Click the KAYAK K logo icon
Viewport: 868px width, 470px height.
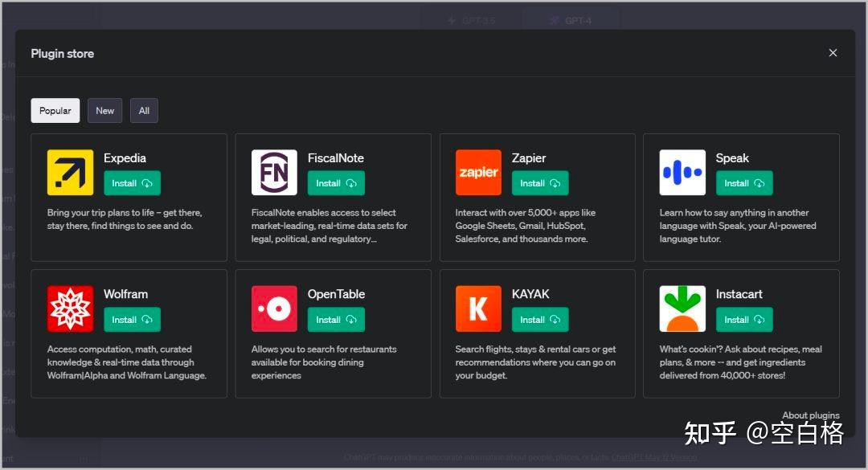click(x=478, y=309)
